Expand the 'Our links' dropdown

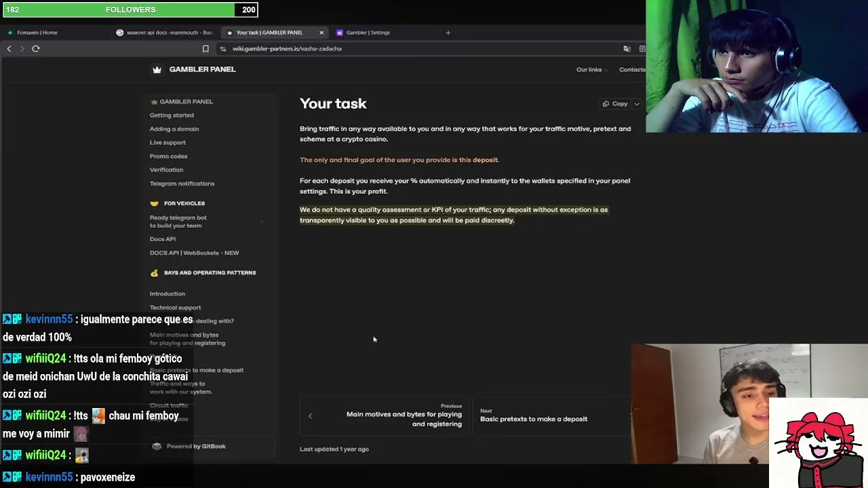[x=592, y=70]
